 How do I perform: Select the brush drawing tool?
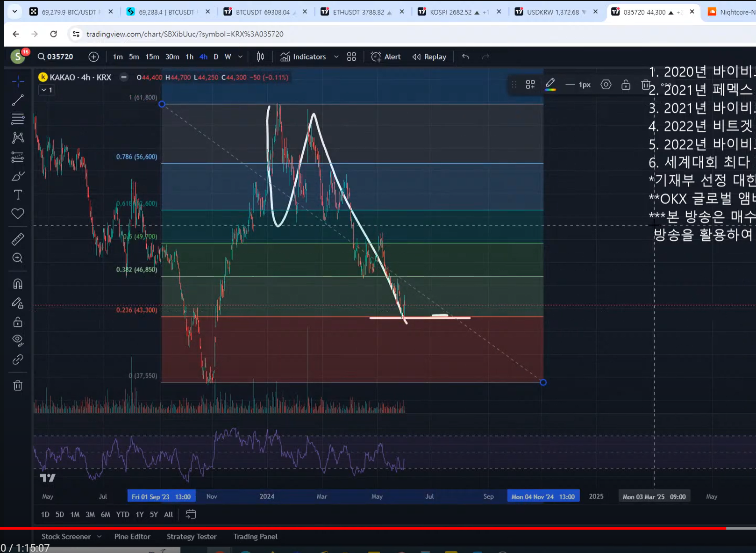click(x=18, y=176)
